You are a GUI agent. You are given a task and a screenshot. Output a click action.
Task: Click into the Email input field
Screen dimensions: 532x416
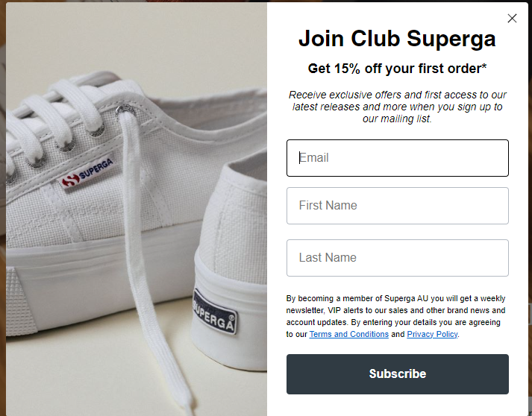[398, 158]
